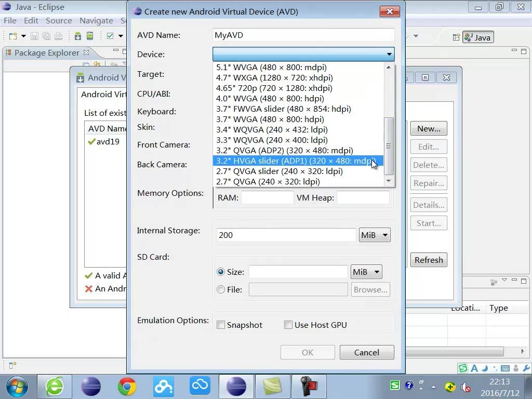The width and height of the screenshot is (532, 399).
Task: Choose 3.2" HVGA slider (ADP1) device
Action: click(x=298, y=161)
